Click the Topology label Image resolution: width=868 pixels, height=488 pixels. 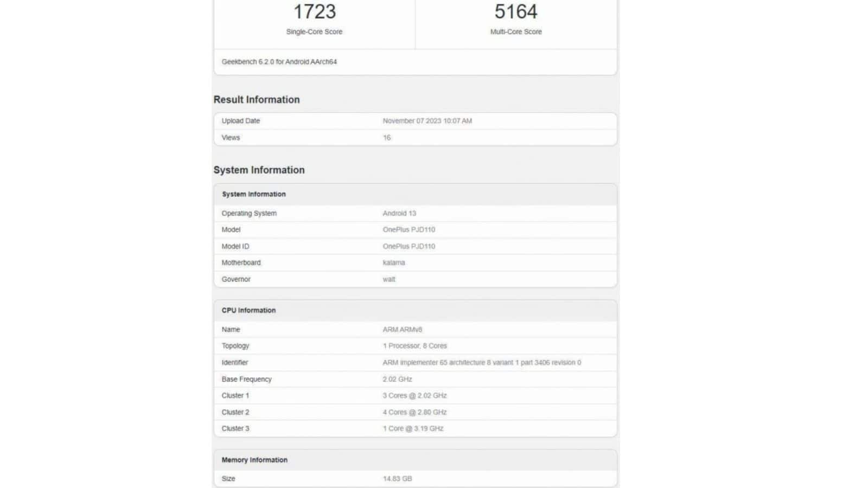(x=235, y=346)
